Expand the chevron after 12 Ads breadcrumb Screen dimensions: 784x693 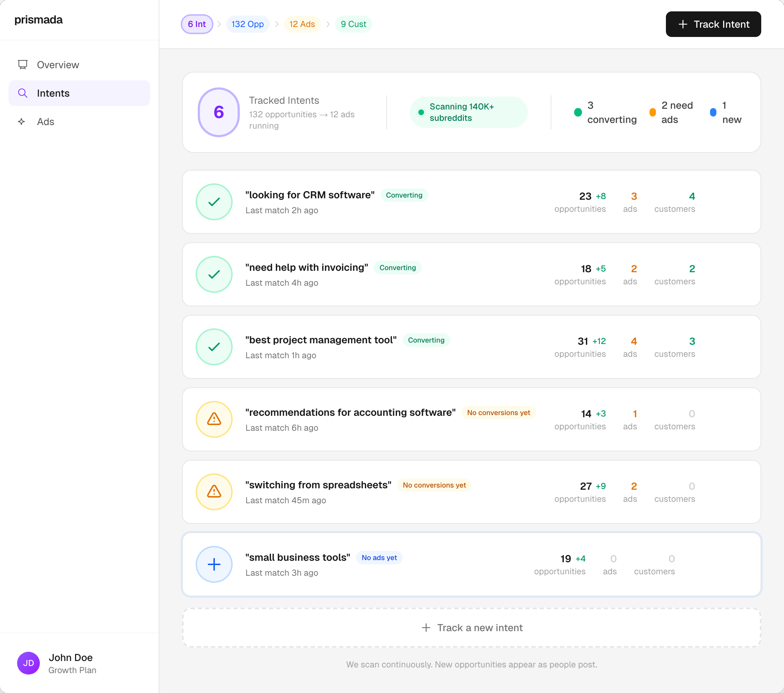(x=328, y=24)
